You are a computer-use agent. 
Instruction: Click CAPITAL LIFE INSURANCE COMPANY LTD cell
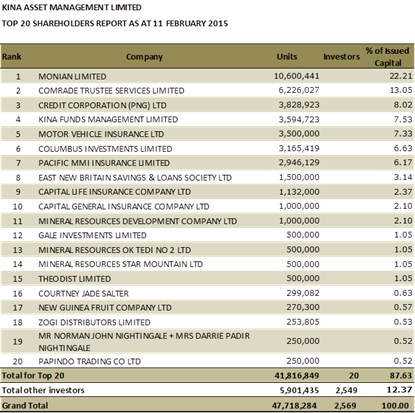click(x=115, y=192)
